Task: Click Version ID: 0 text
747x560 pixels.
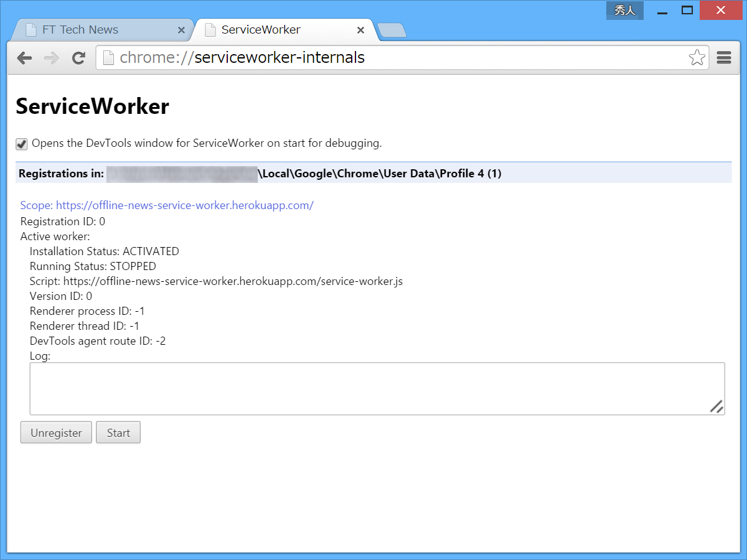Action: [x=61, y=296]
